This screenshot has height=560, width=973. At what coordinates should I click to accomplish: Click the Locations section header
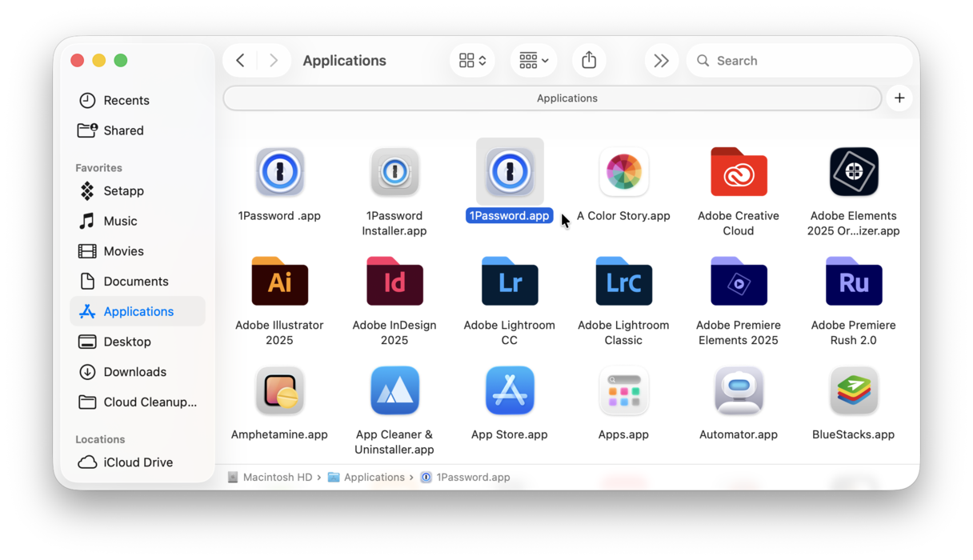pyautogui.click(x=100, y=439)
